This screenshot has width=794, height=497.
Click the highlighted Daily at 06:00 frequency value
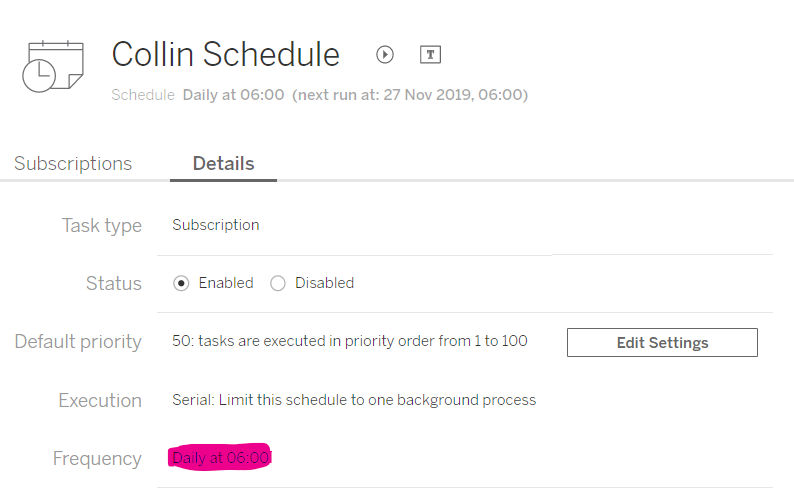click(220, 458)
